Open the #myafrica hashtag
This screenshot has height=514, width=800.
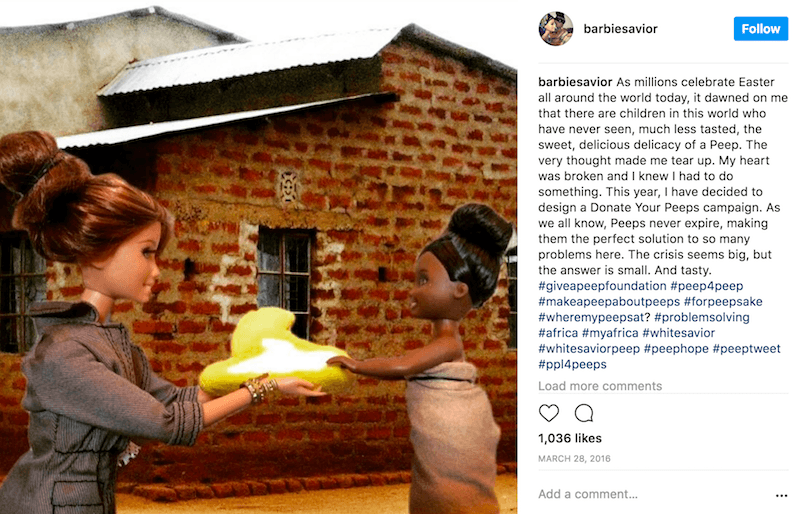pyautogui.click(x=610, y=333)
